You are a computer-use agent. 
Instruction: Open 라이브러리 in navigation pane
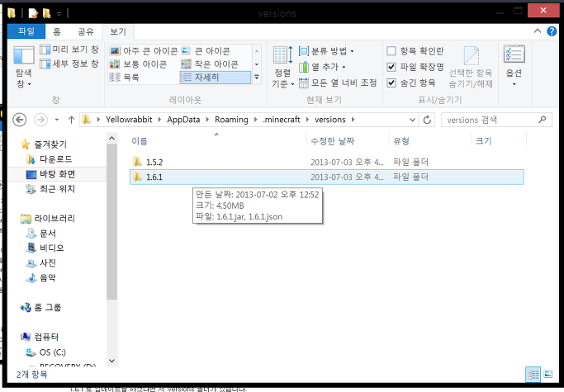(x=47, y=219)
